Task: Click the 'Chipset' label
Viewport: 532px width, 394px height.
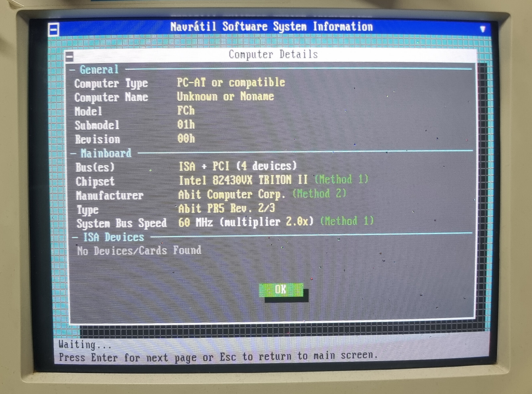Action: 95,181
